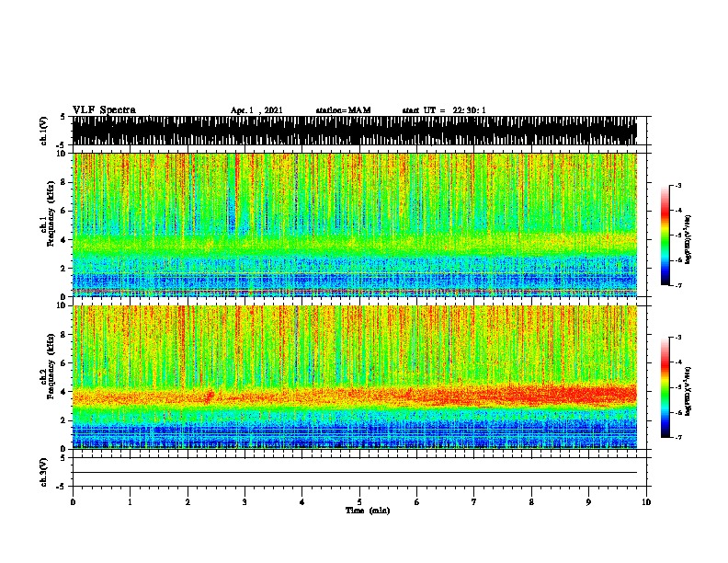
Task: Click the "2" kHz tick on ch.2 axis
Action: (x=64, y=420)
